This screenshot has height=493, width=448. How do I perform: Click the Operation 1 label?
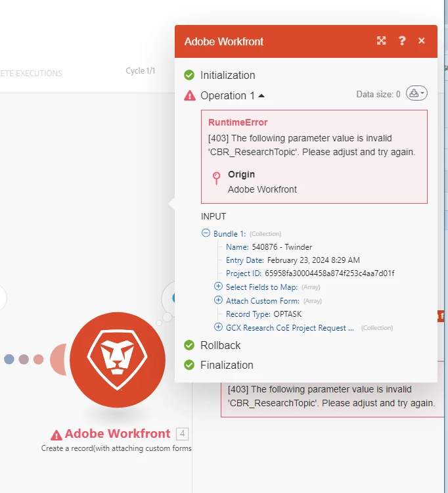click(x=227, y=95)
